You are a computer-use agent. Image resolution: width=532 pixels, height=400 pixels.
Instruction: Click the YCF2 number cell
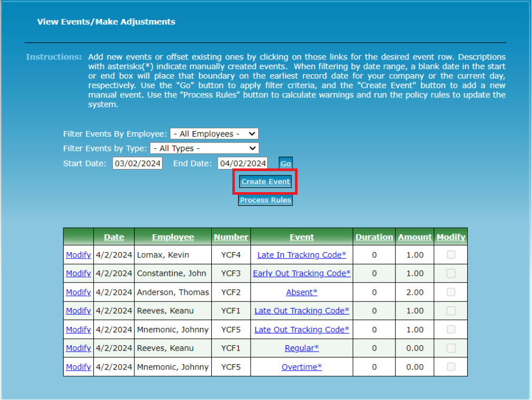click(231, 292)
